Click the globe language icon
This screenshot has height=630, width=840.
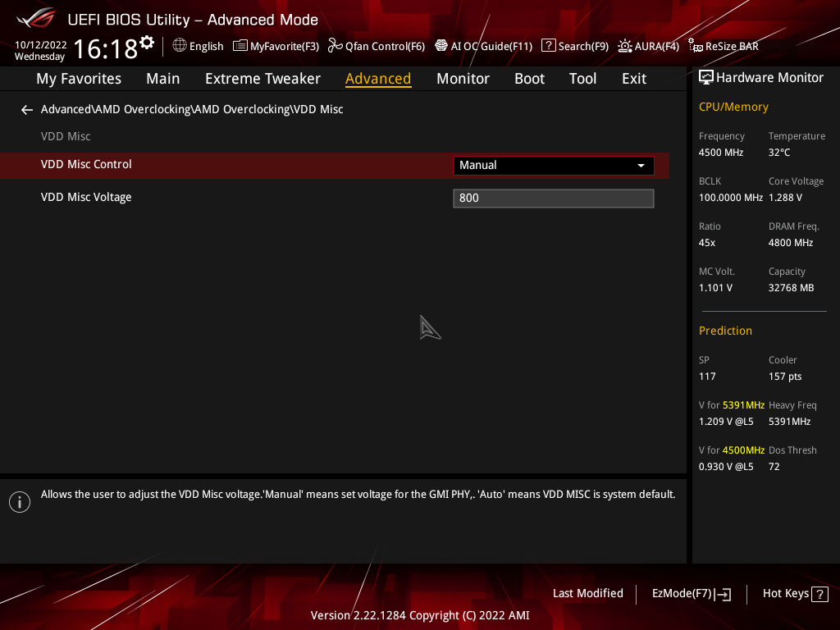180,46
